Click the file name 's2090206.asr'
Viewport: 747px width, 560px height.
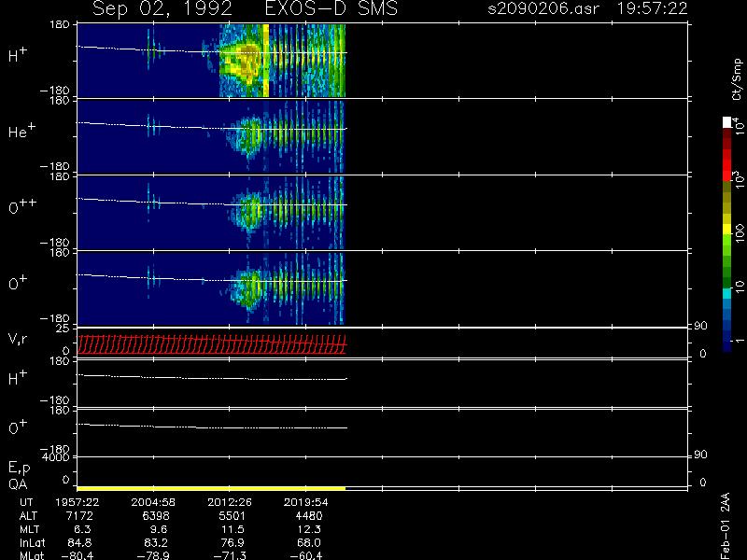[543, 8]
